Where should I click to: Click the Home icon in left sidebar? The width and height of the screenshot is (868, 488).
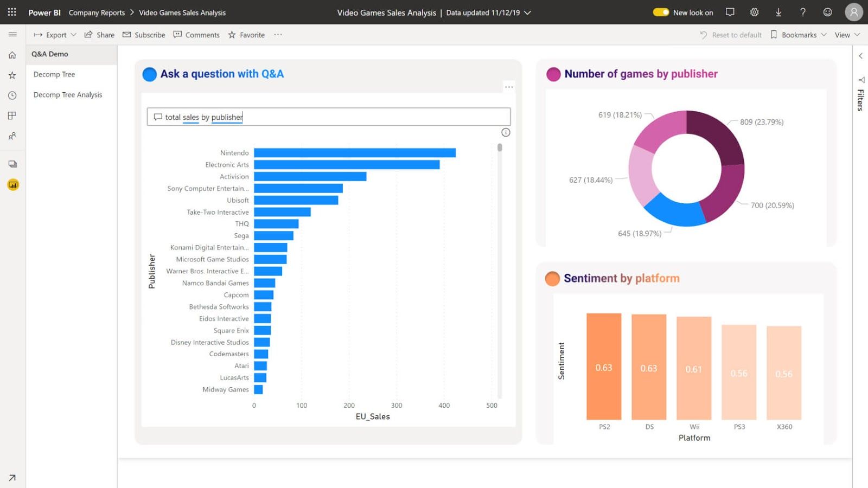pos(12,55)
